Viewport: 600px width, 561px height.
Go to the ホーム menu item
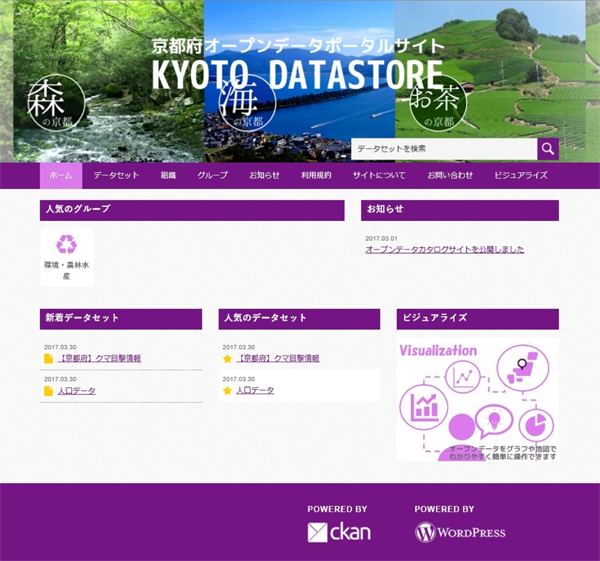tap(61, 175)
